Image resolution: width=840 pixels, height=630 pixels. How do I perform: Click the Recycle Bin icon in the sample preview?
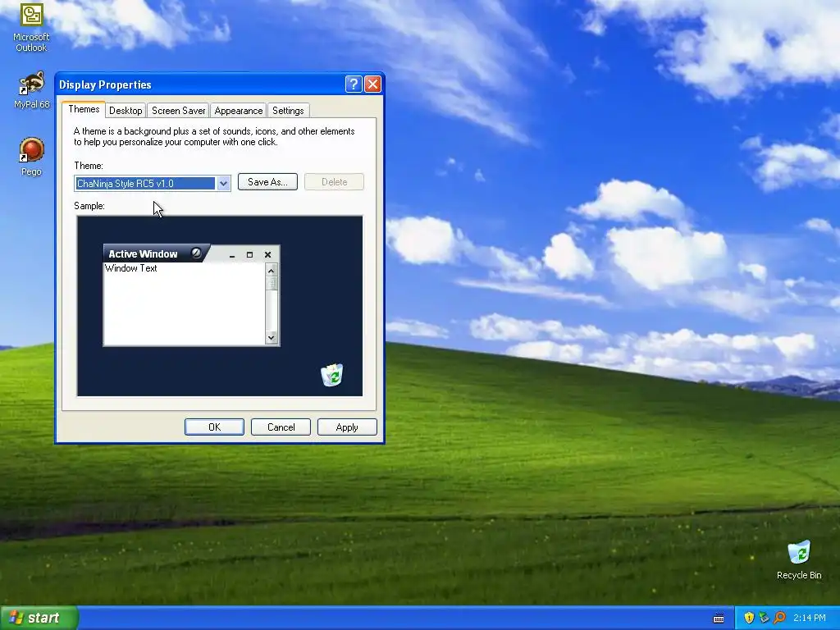tap(331, 375)
